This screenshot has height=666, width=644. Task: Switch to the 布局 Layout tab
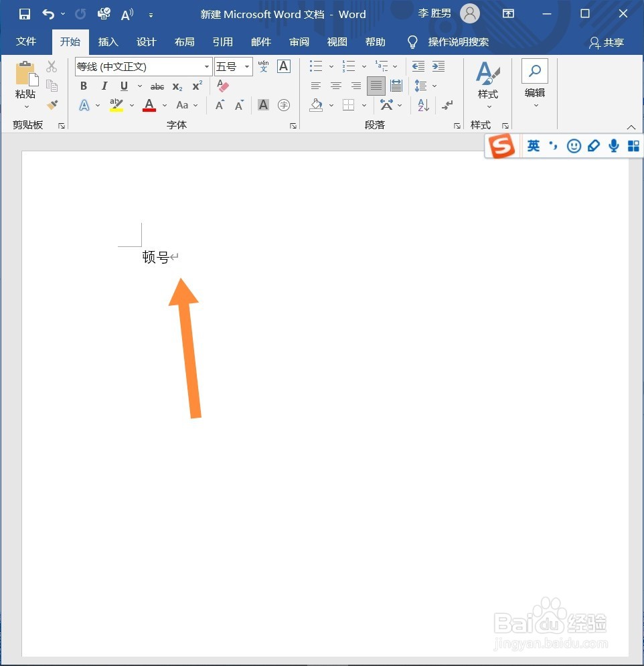tap(184, 41)
